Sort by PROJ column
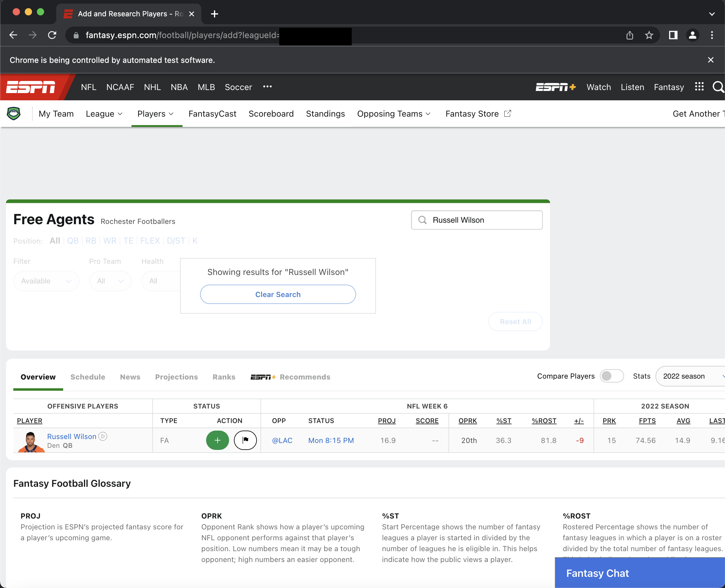 point(387,421)
